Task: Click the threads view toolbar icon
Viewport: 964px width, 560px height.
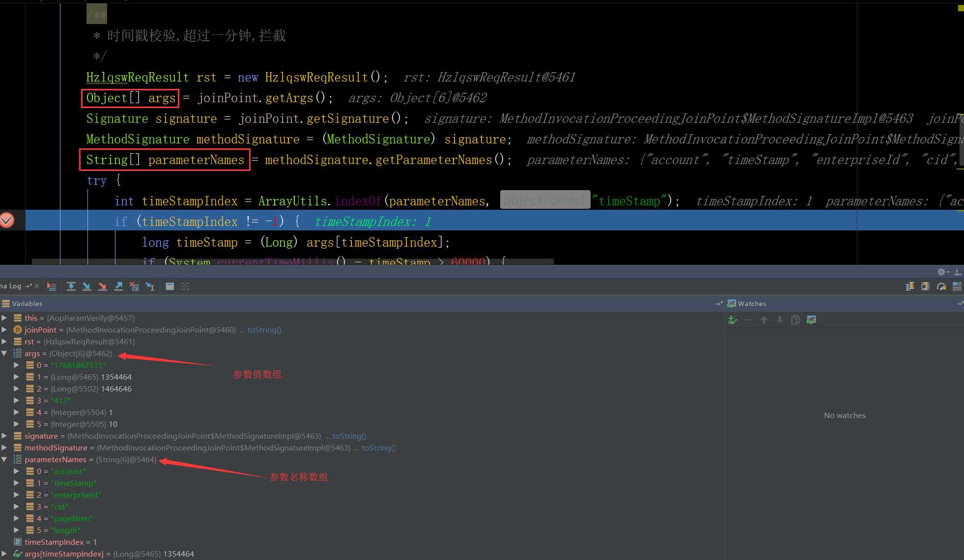Action: tap(910, 286)
